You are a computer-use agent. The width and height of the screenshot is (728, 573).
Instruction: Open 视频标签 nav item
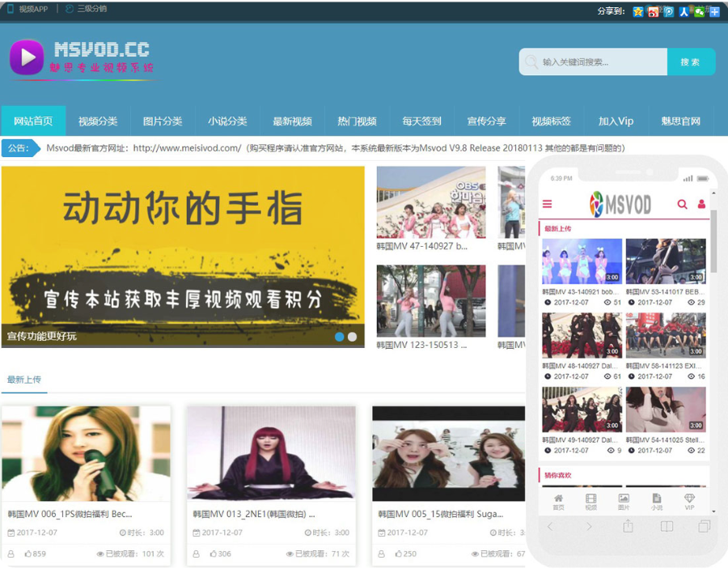click(x=551, y=121)
